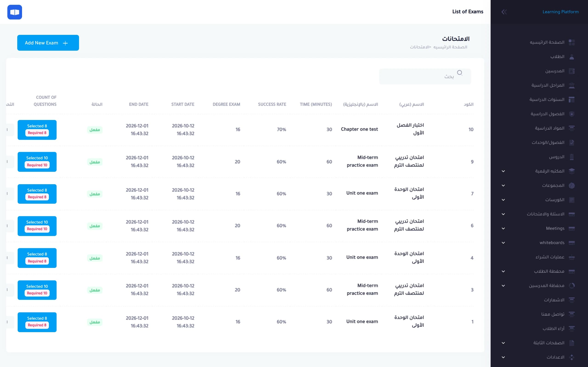Open الاشعارات notifications sidebar icon
The image size is (588, 367).
coord(572,300)
